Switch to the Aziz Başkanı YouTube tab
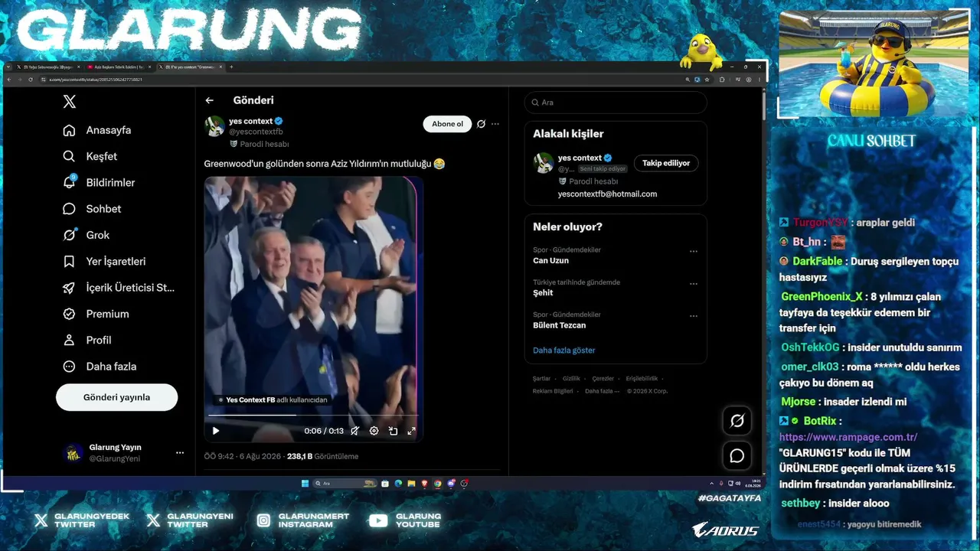 [119, 67]
